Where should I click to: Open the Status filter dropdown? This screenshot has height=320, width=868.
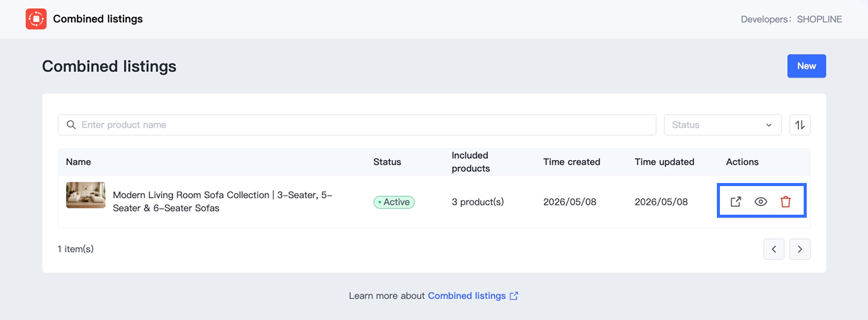723,125
